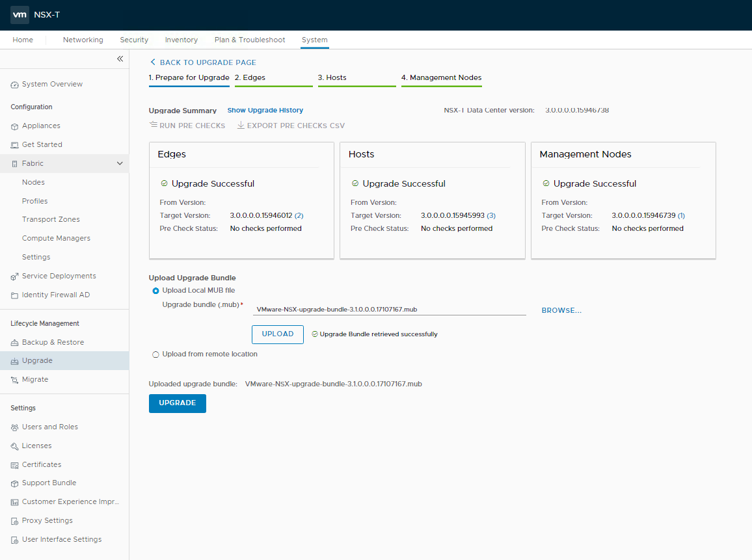Click the Fabric building icon
The width and height of the screenshot is (752, 560).
coord(14,164)
